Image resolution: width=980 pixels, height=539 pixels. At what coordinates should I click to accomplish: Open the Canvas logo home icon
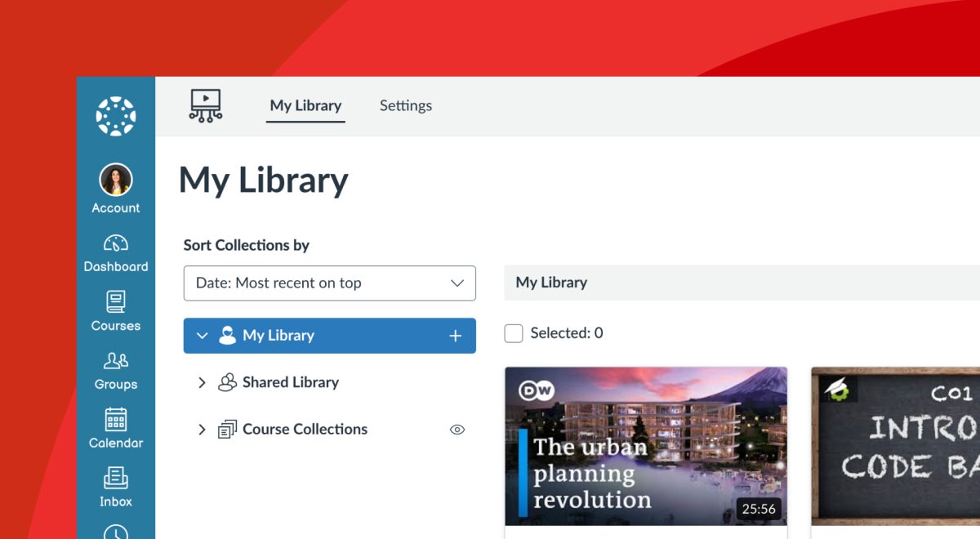coord(116,116)
